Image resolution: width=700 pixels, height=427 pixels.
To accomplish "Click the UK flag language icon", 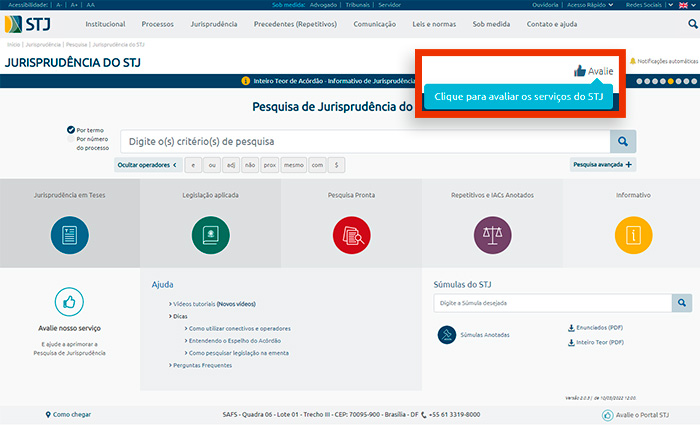I will click(x=683, y=5).
